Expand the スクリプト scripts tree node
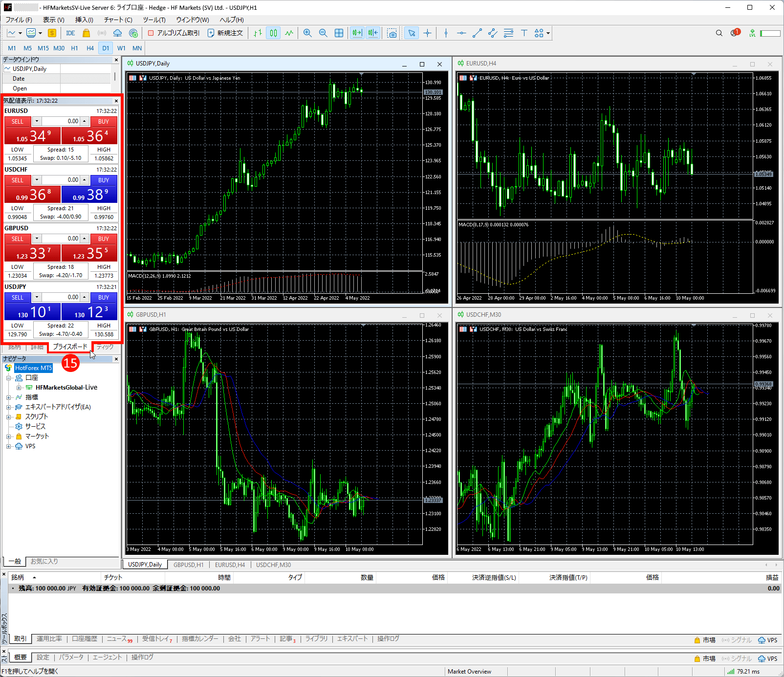The height and width of the screenshot is (677, 784). [8, 417]
